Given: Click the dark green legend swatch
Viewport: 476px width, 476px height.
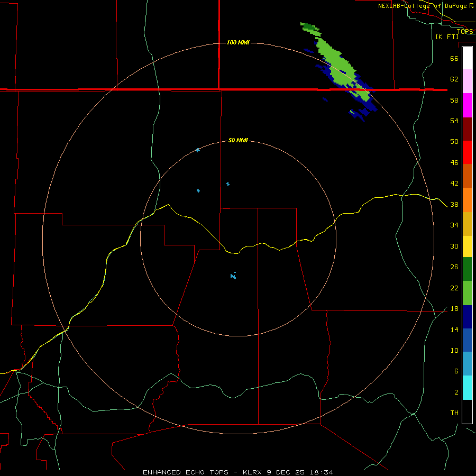Looking at the screenshot, I should [467, 269].
